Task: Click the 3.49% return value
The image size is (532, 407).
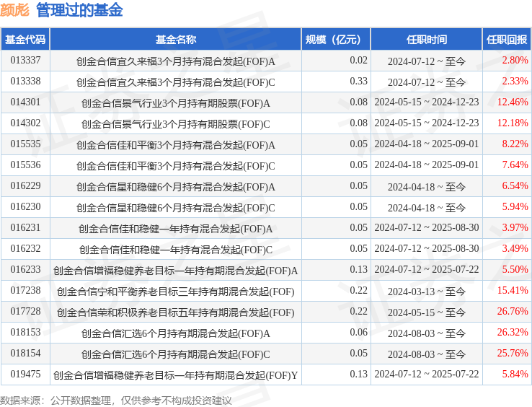Action: (515, 249)
